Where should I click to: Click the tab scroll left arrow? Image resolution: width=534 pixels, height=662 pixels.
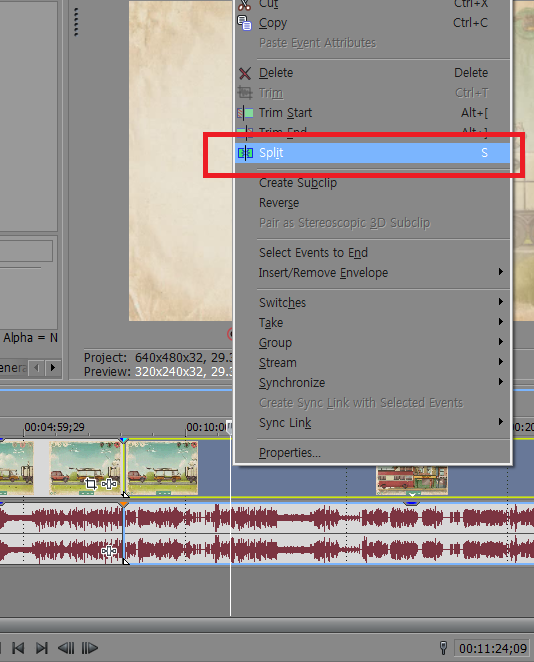click(37, 368)
